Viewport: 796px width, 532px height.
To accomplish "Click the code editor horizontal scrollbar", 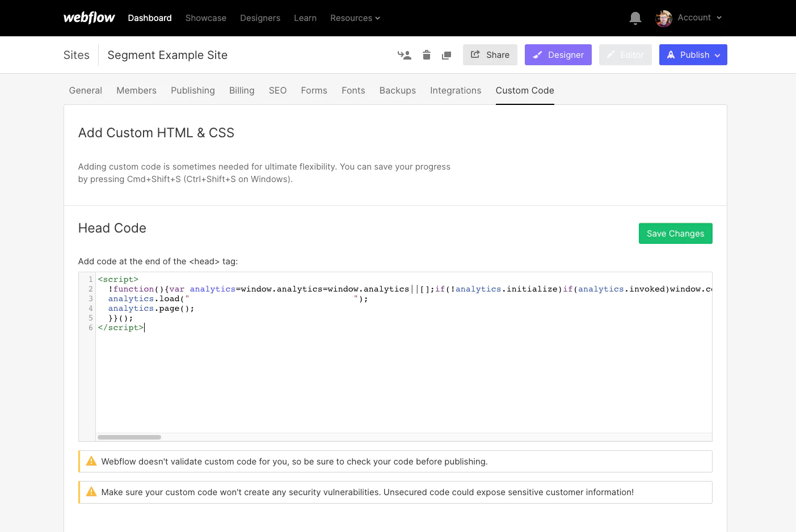I will pos(129,437).
